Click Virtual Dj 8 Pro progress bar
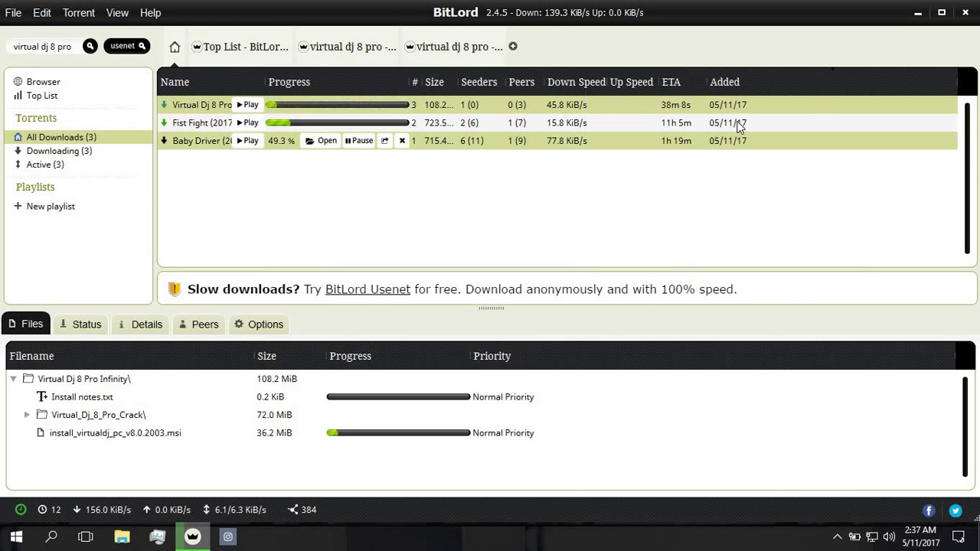Viewport: 980px width, 551px height. click(337, 104)
